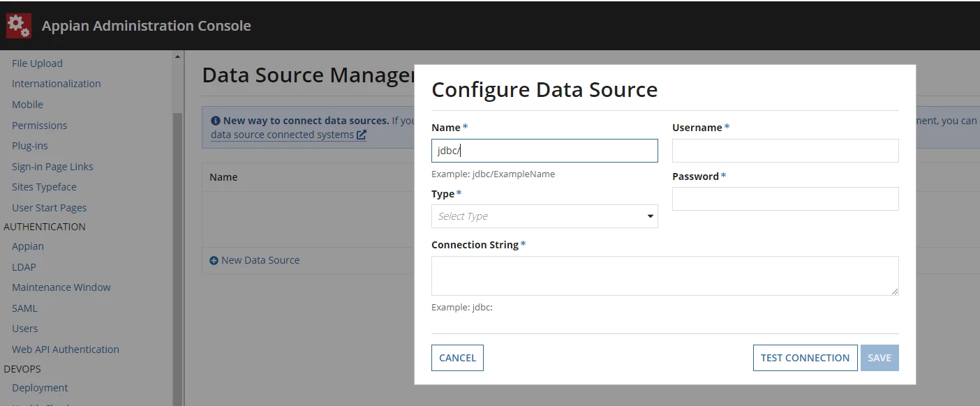Click into the Connection String text area
Viewport: 980px width, 406px height.
pos(665,276)
